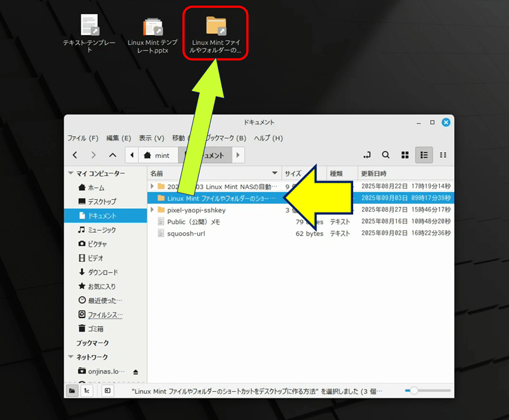Screen dimensions: 509x420
Task: Open 表示 (V) menu
Action: pyautogui.click(x=151, y=138)
